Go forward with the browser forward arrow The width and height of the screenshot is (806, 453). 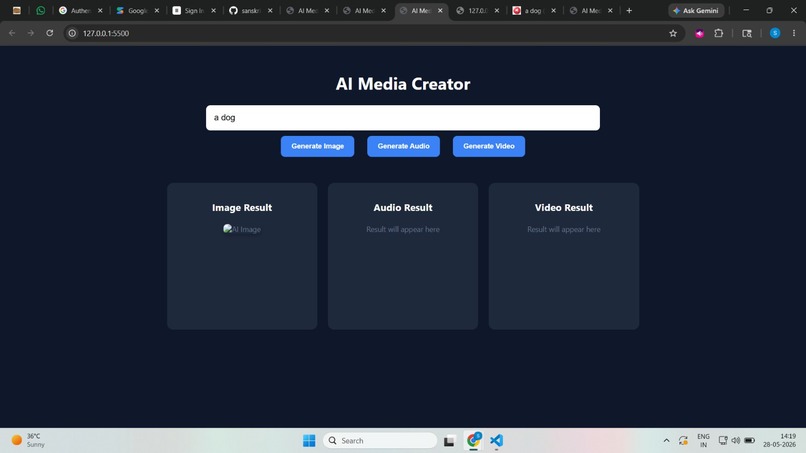point(31,33)
